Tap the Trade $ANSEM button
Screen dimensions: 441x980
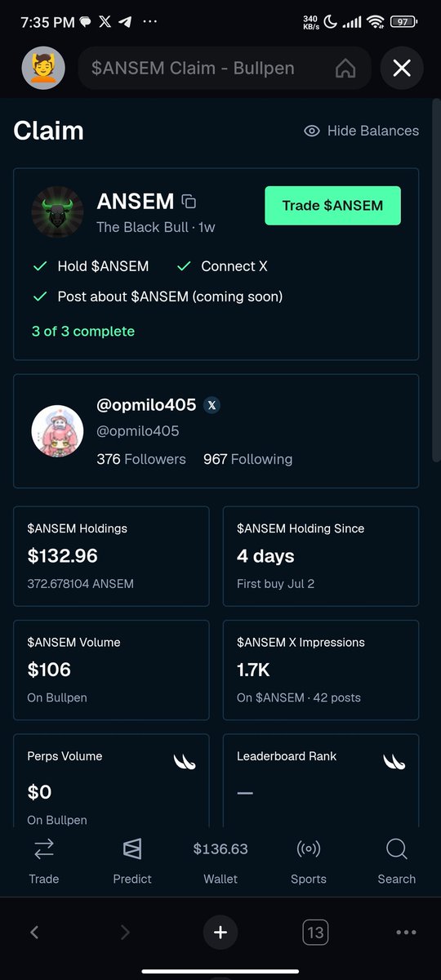pyautogui.click(x=332, y=205)
